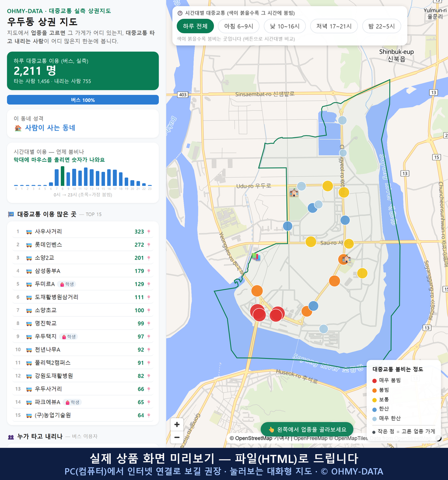Click the 버스 100% share bar
Screen dimensions: 448x480
[x=83, y=100]
